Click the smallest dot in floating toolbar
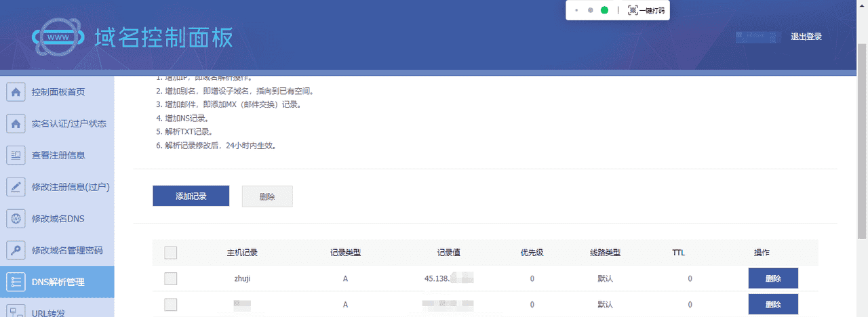 tap(576, 10)
